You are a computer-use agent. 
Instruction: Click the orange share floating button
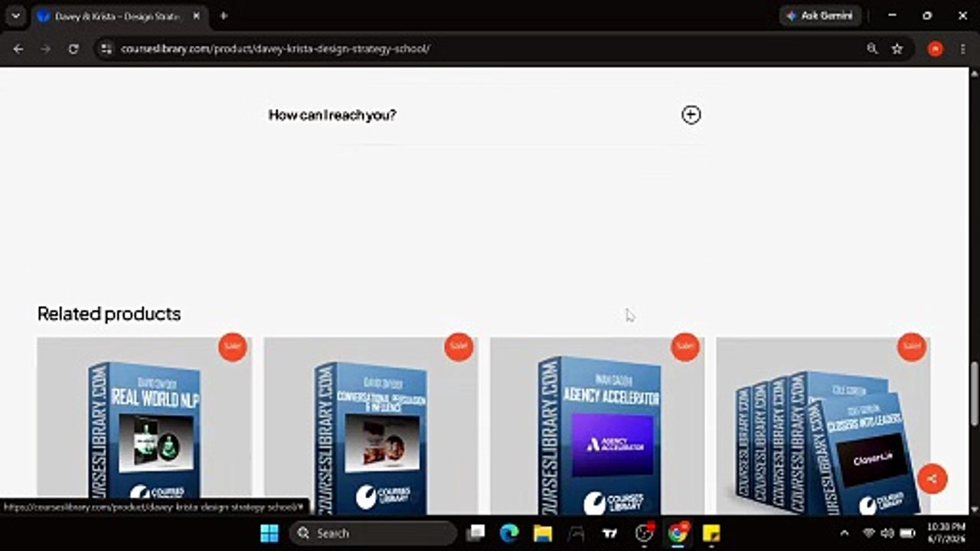coord(932,479)
